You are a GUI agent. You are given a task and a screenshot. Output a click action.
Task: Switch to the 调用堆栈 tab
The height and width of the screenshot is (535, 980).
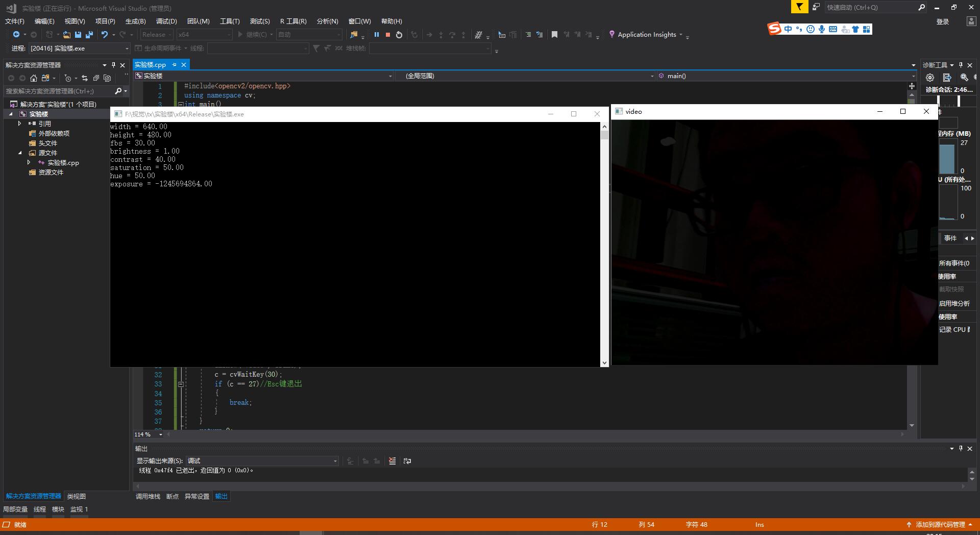148,496
